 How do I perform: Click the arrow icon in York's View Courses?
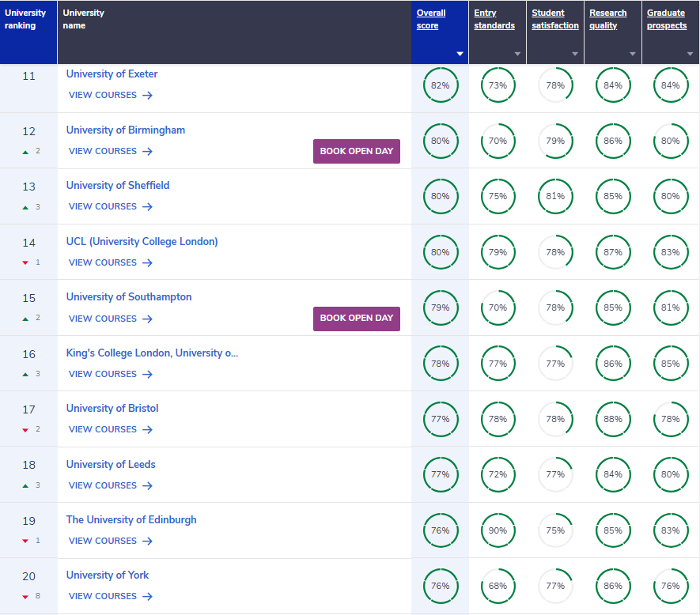pyautogui.click(x=147, y=596)
